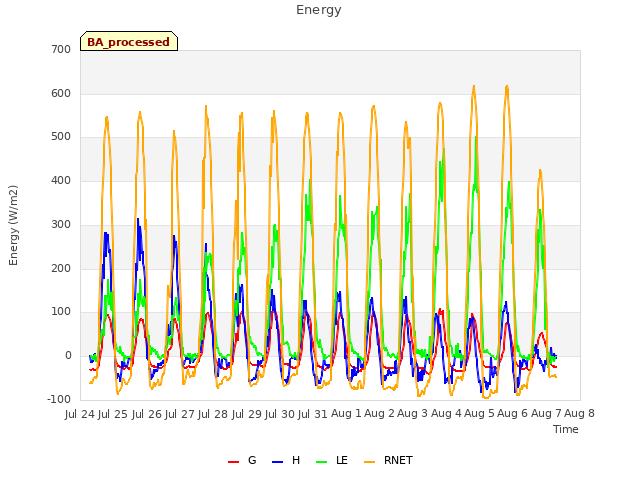The height and width of the screenshot is (480, 640).
Task: Click the Aug 6 x-axis tick label
Action: pos(513,414)
